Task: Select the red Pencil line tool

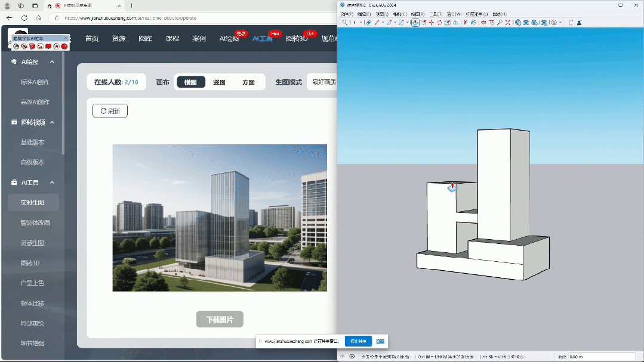Action: tap(377, 23)
